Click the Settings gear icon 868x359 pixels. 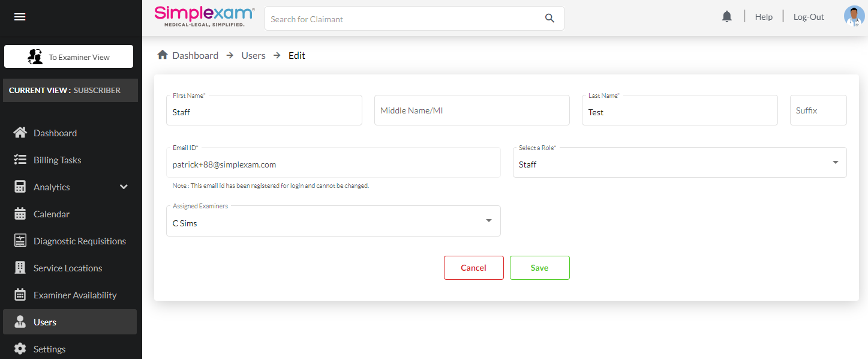(x=20, y=349)
